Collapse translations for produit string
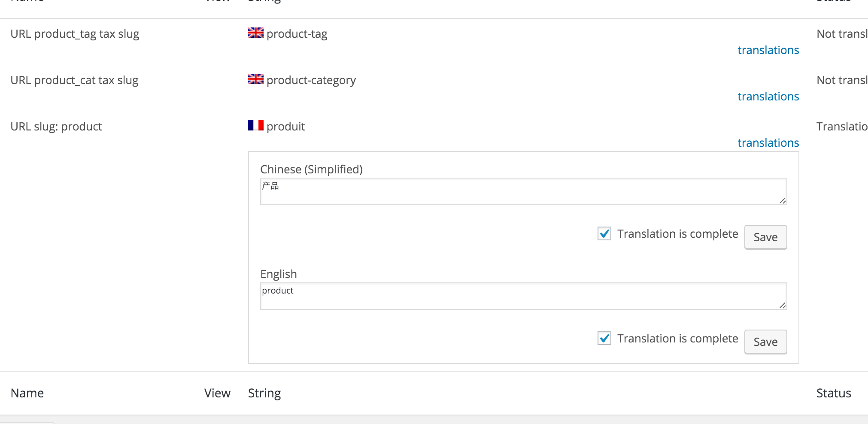This screenshot has width=868, height=424. point(768,143)
